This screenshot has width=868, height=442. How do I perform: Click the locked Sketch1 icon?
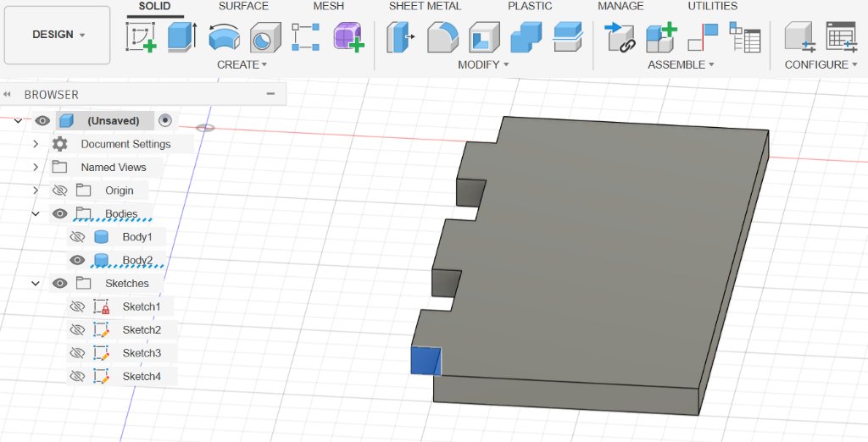(102, 307)
